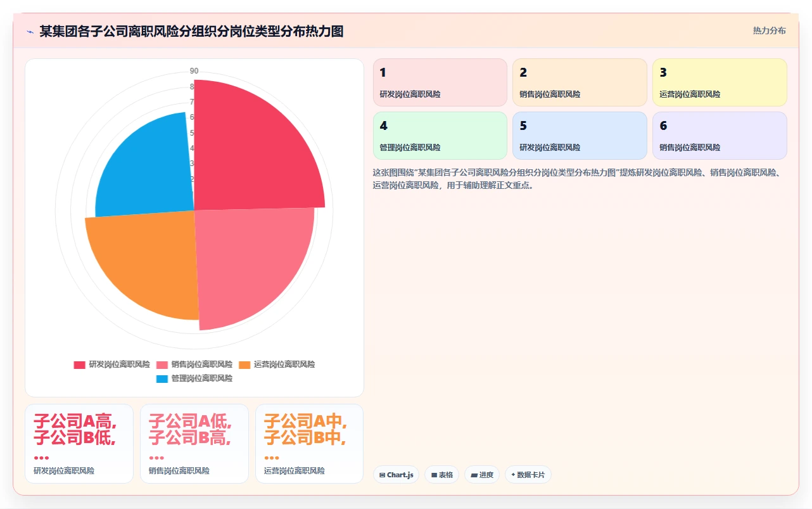The height and width of the screenshot is (509, 812).
Task: Click the red legend swatch for 研发岗位离职风险
Action: (x=79, y=364)
